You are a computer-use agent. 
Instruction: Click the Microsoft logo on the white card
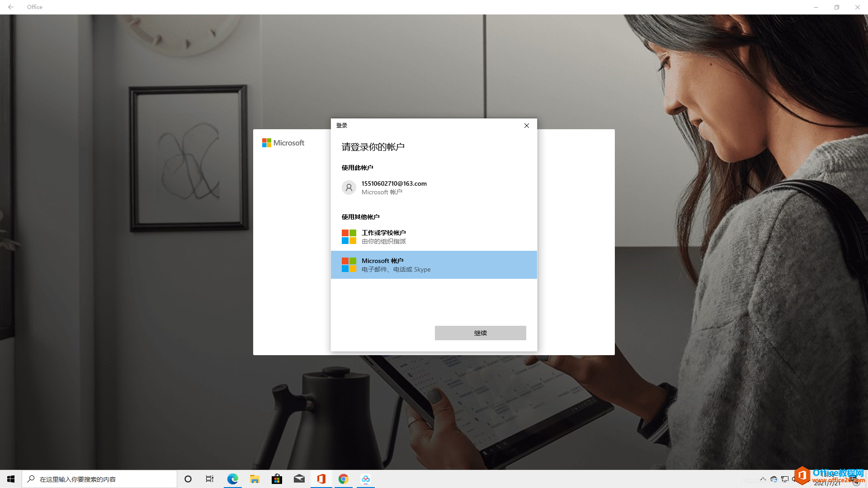coord(283,143)
